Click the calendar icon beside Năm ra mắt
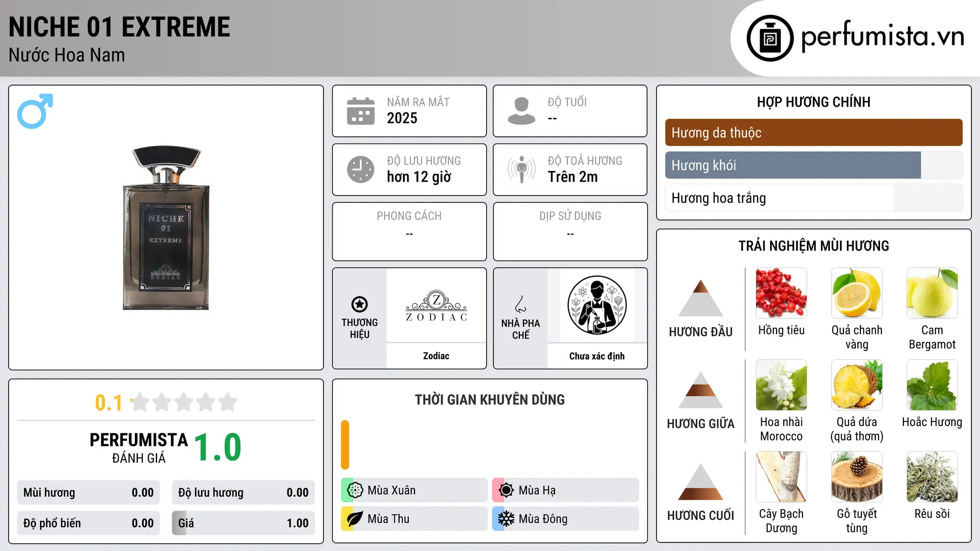 361,111
